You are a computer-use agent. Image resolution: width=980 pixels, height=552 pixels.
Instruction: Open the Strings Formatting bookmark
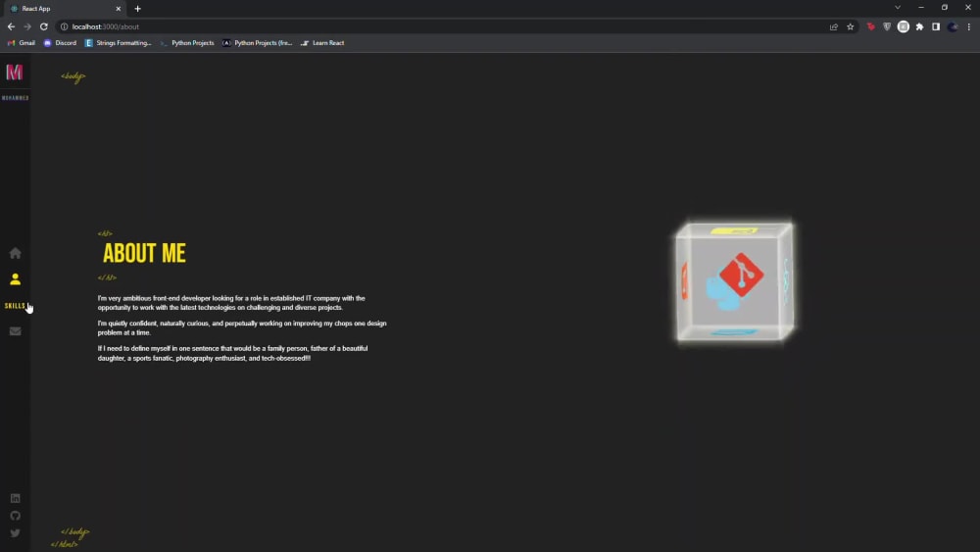point(119,43)
